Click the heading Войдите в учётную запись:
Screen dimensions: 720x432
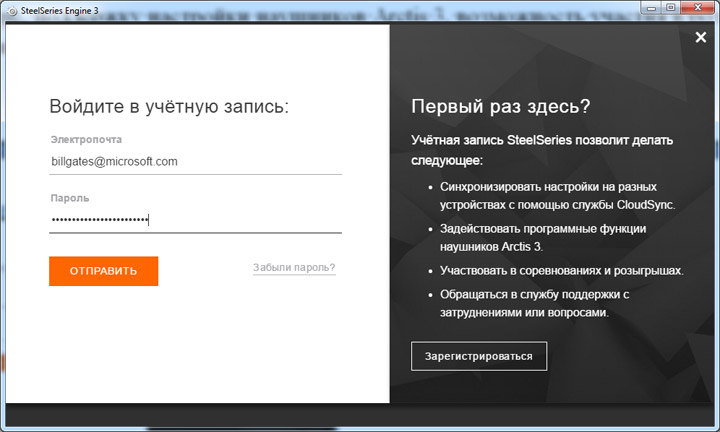pos(169,107)
